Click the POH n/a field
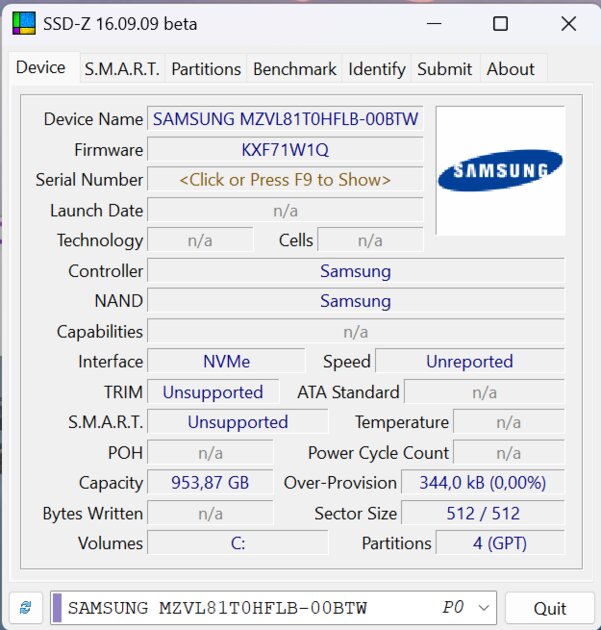The width and height of the screenshot is (601, 630). [210, 453]
